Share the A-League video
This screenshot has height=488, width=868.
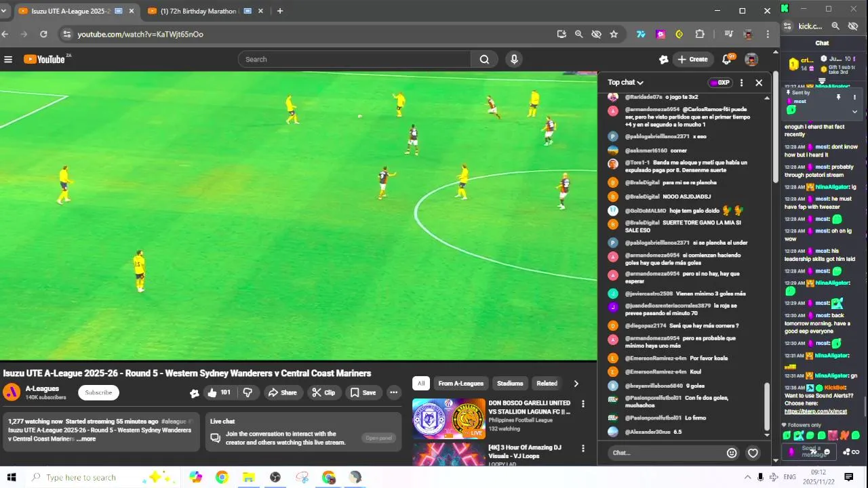(282, 392)
